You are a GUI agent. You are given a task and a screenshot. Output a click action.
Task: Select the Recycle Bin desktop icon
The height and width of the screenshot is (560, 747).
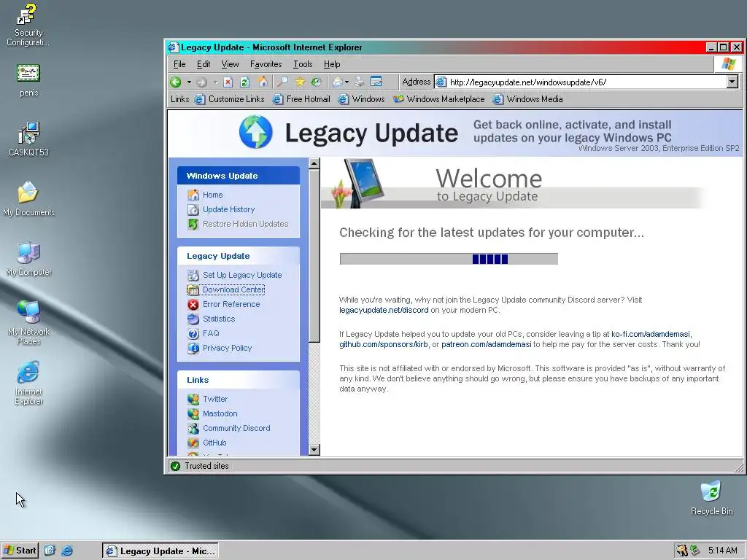711,497
